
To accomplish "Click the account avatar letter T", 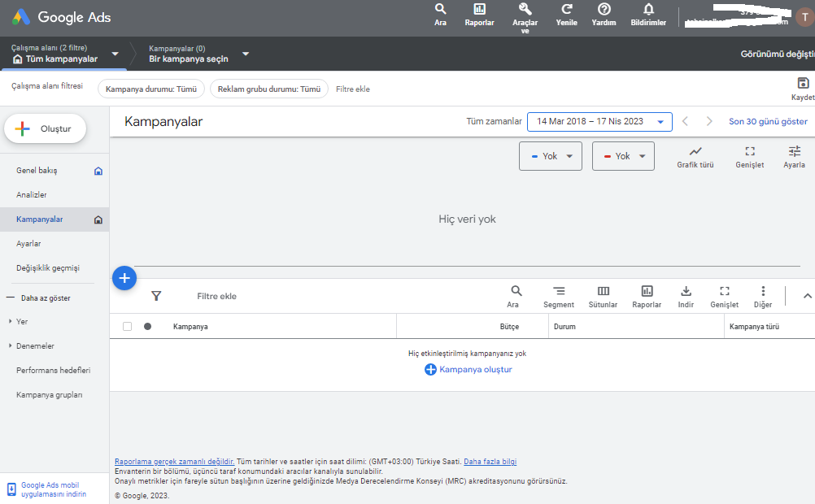I will 804,17.
